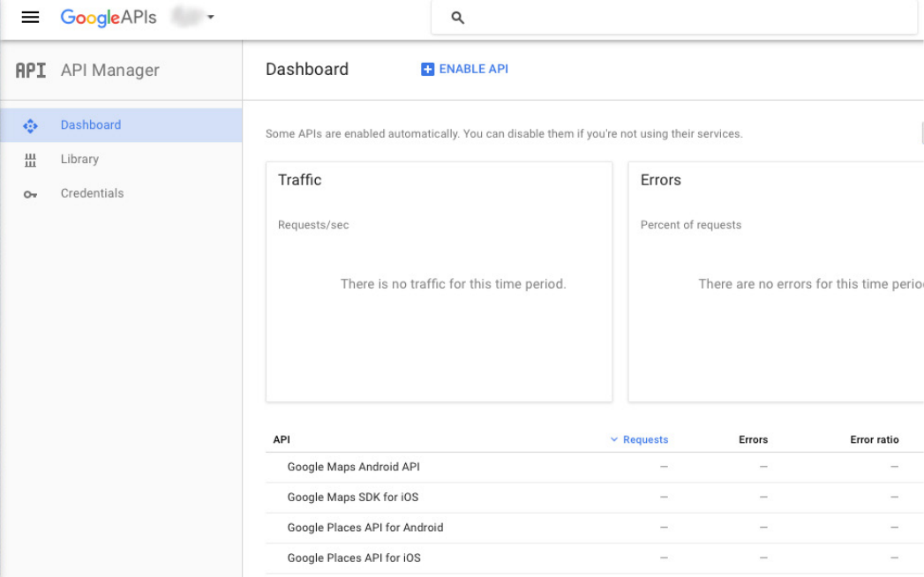Image resolution: width=924 pixels, height=577 pixels.
Task: Open Google Maps SDK for iOS
Action: pos(594,498)
